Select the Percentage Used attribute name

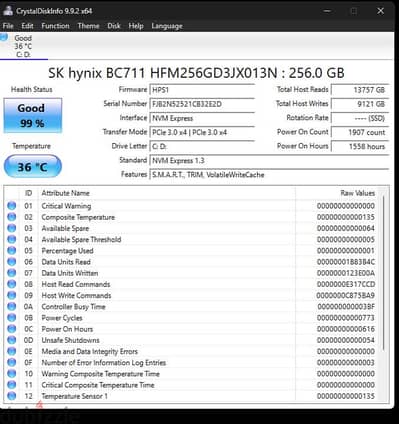[67, 251]
